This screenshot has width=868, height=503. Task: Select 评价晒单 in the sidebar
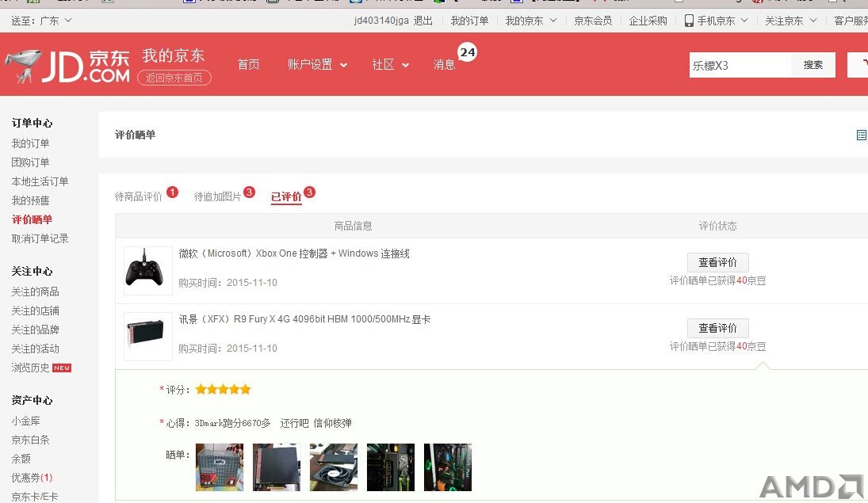tap(33, 219)
